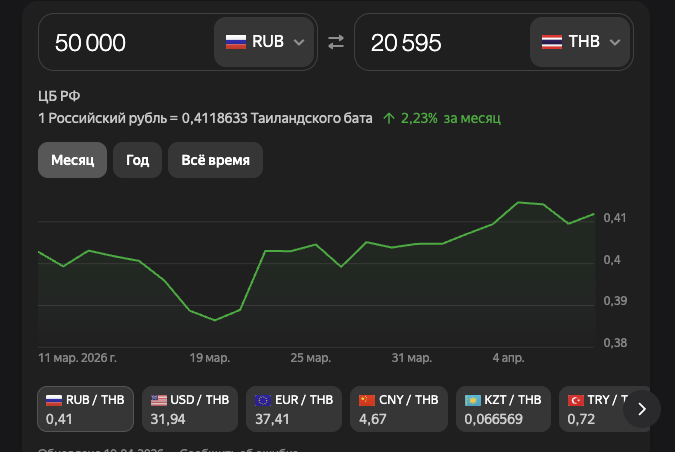Switch chart to Год period
Image resolution: width=675 pixels, height=452 pixels.
[x=138, y=160]
